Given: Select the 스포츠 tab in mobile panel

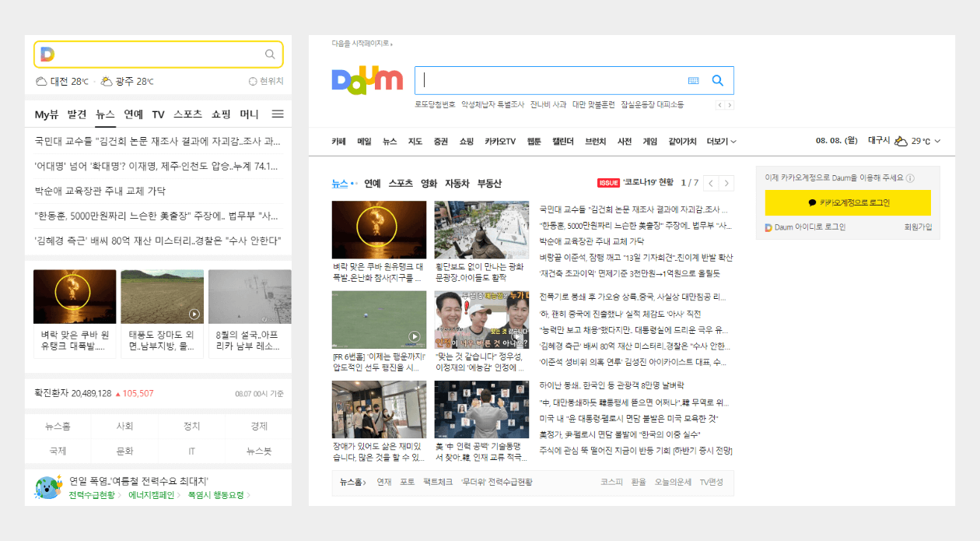Looking at the screenshot, I should coord(188,114).
